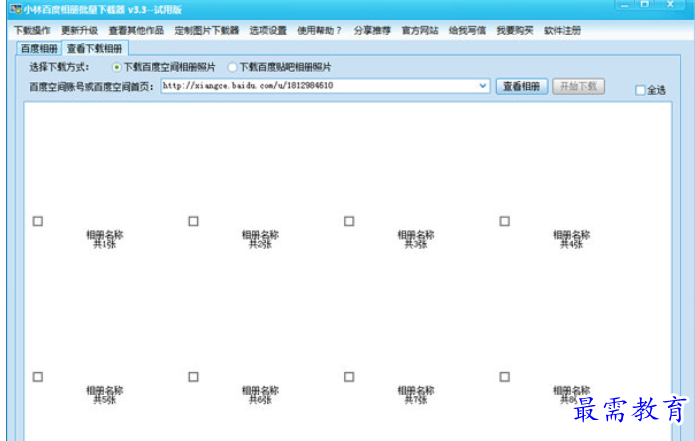Click album label 共3张
Viewport: 695px width, 441px height.
tap(416, 244)
